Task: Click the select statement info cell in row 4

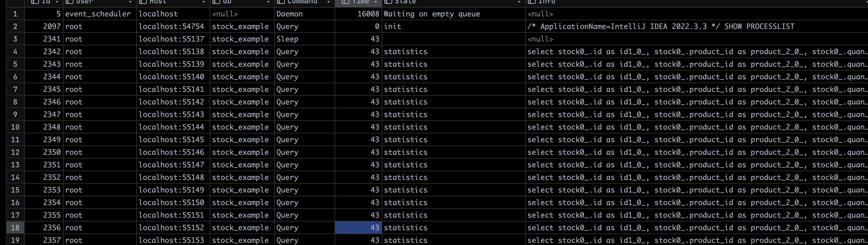Action: 697,51
